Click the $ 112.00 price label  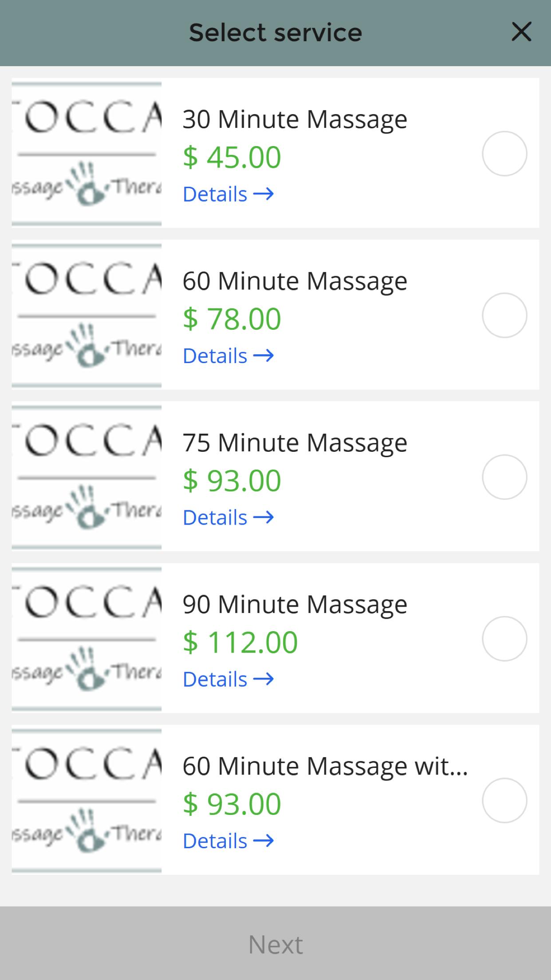coord(240,642)
